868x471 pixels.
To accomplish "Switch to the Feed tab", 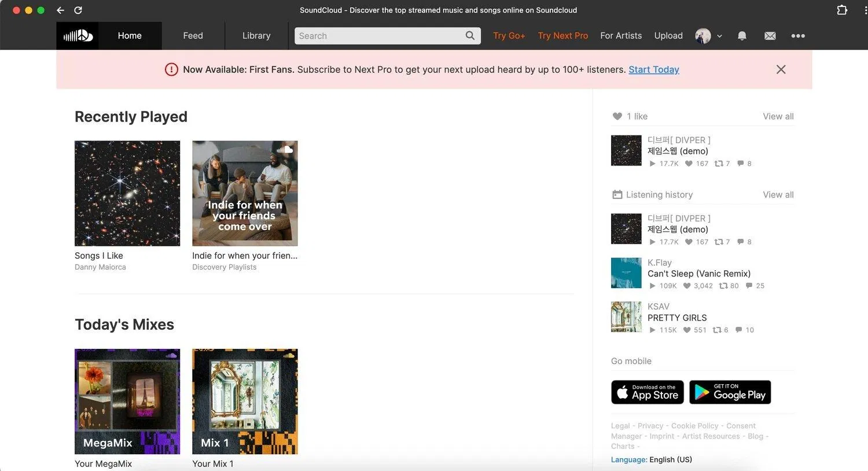I will pos(193,35).
